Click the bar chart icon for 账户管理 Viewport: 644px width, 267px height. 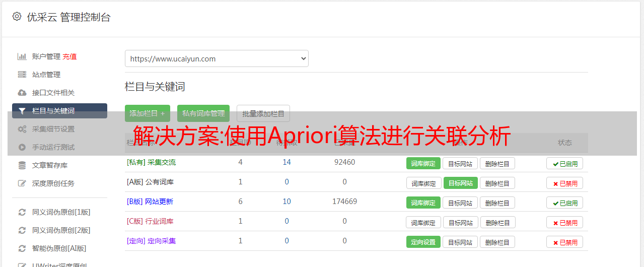point(22,56)
